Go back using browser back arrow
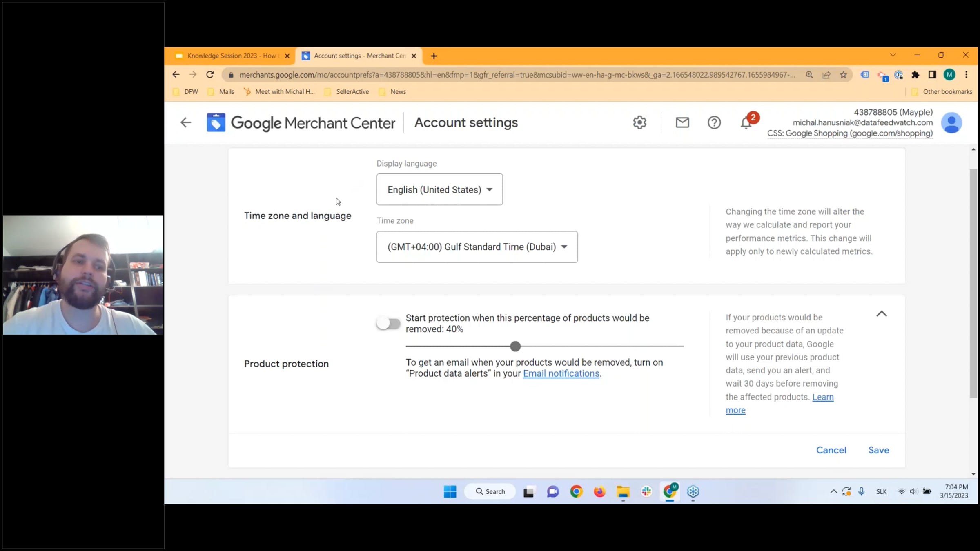Viewport: 980px width, 551px height. [x=176, y=75]
